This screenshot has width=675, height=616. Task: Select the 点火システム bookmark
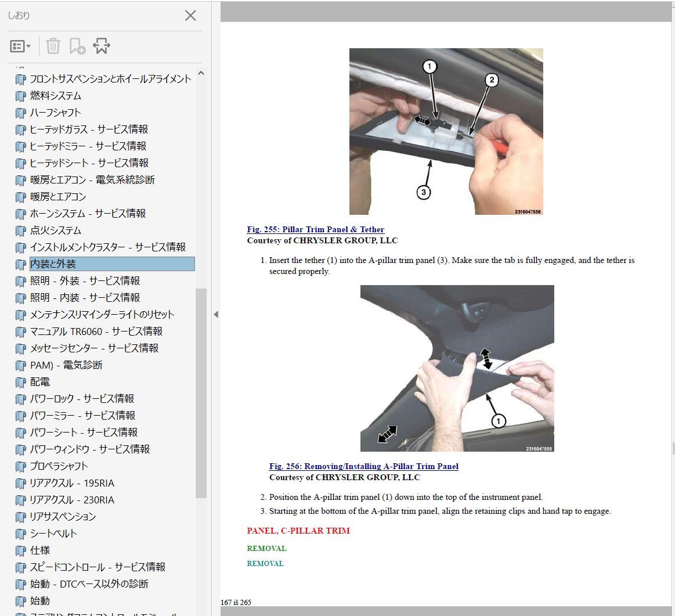56,230
